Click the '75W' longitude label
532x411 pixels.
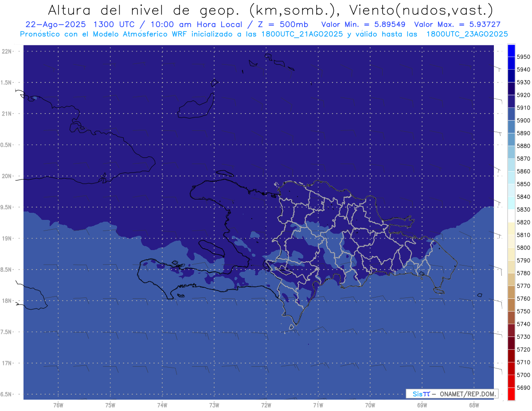[110, 405]
